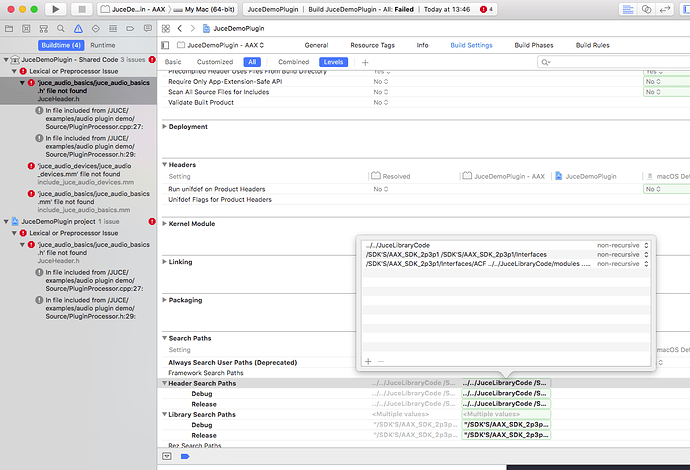Open the Project navigator folder icon
690x470 pixels.
click(x=9, y=29)
